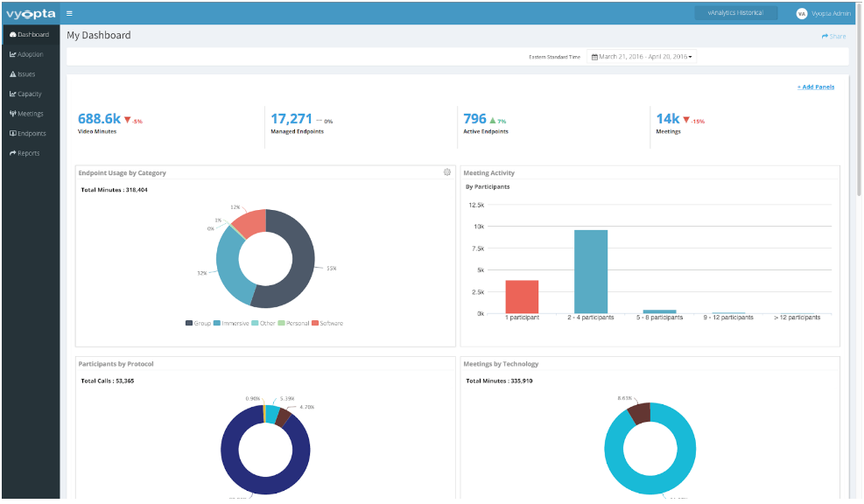Toggle the hamburger menu icon
Screen dimensions: 864x504
click(x=69, y=14)
